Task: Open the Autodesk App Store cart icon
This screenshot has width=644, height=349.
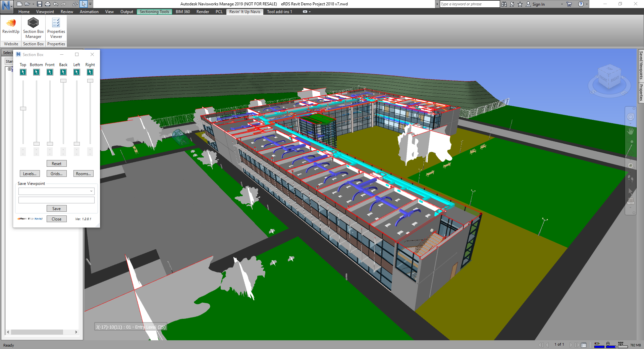Action: pos(569,4)
